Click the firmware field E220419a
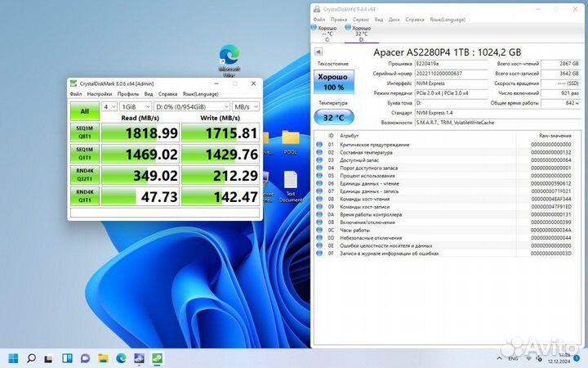Image resolution: width=588 pixels, height=368 pixels. tap(451, 64)
